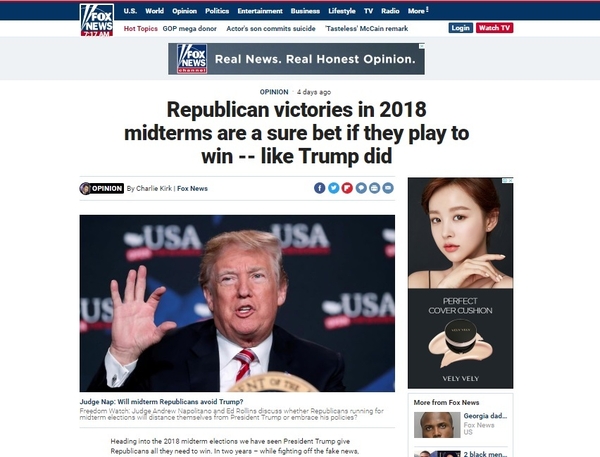
Task: Open the Politics menu item
Action: pos(217,11)
